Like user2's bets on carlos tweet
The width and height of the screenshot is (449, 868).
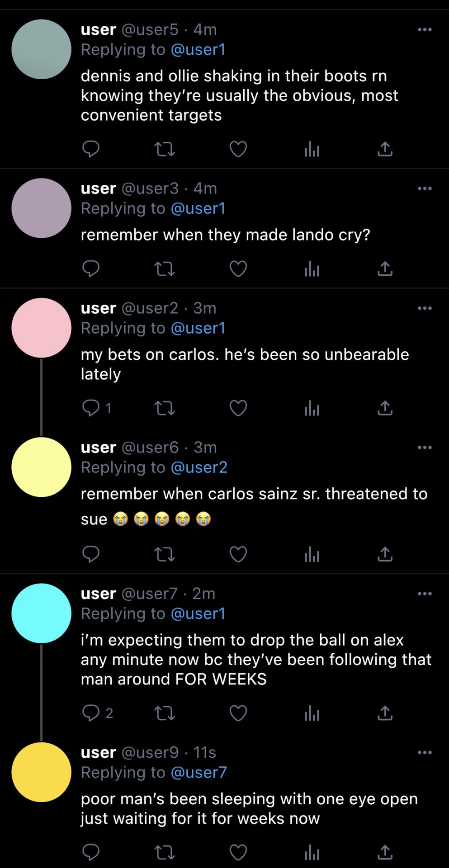(x=238, y=408)
